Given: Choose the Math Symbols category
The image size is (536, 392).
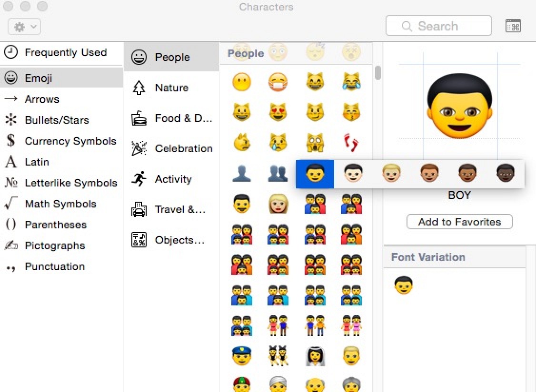Looking at the screenshot, I should click(x=60, y=204).
